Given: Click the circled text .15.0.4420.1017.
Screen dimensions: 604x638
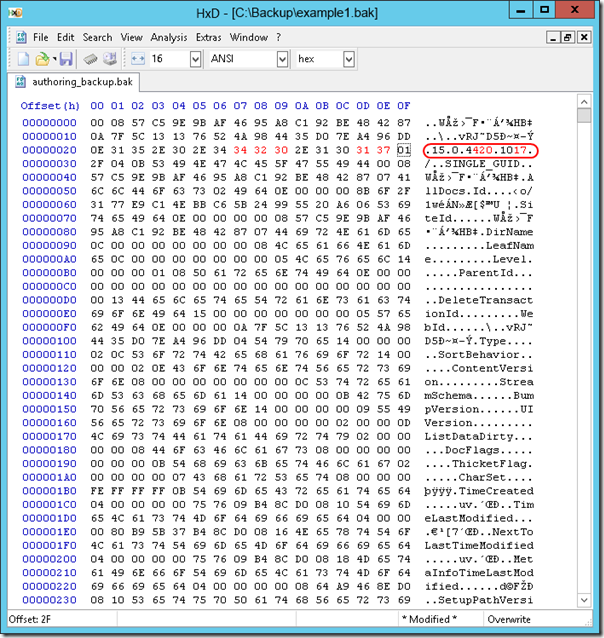Looking at the screenshot, I should pyautogui.click(x=480, y=151).
